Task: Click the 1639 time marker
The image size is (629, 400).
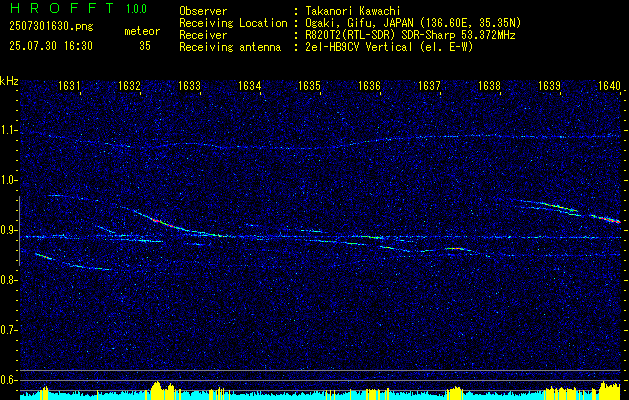Action: tap(549, 85)
